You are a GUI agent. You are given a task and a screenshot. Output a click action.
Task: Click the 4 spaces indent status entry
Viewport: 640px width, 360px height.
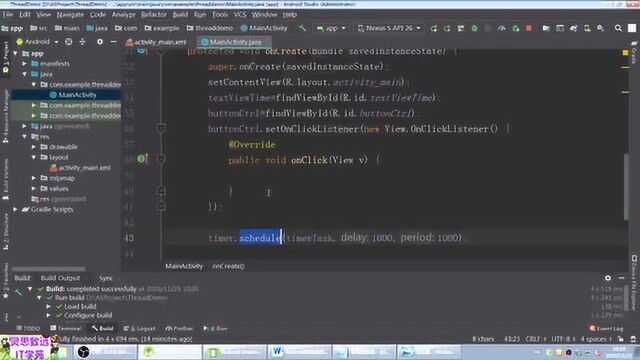coord(596,339)
